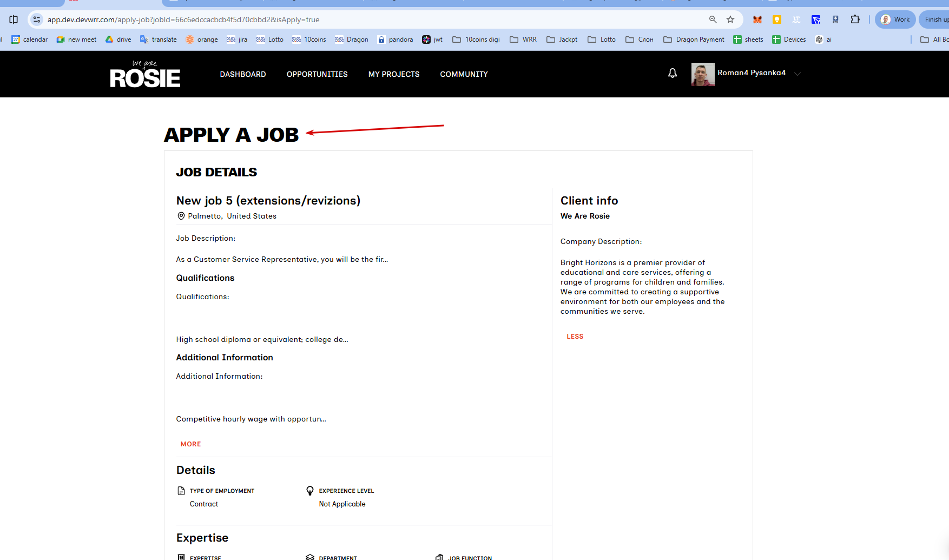Click the Roman4 Pysanka4 user name
The width and height of the screenshot is (949, 560).
(x=752, y=73)
